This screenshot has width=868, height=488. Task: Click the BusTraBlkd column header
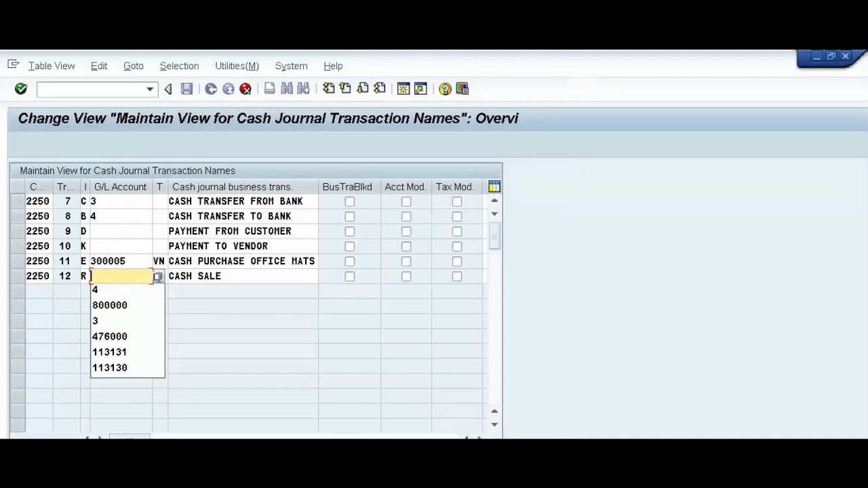point(349,187)
